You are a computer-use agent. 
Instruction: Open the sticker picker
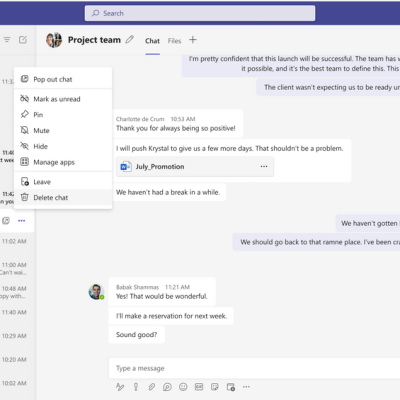tap(215, 387)
